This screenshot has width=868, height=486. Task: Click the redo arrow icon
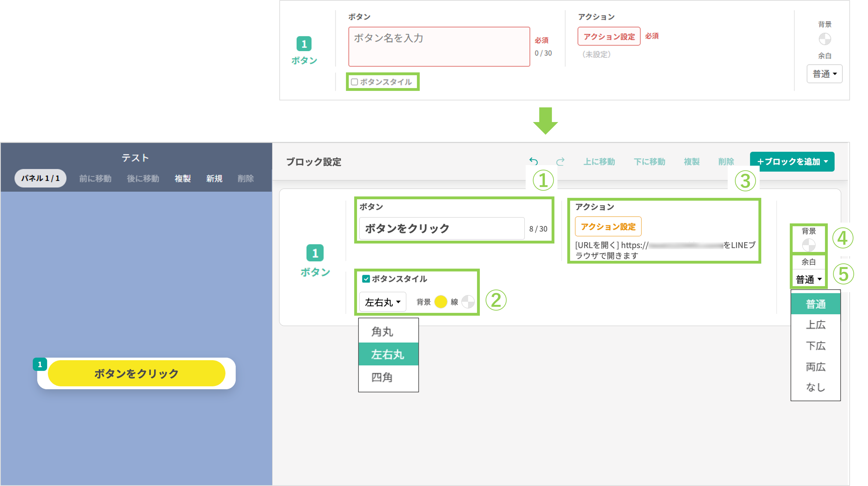[560, 162]
